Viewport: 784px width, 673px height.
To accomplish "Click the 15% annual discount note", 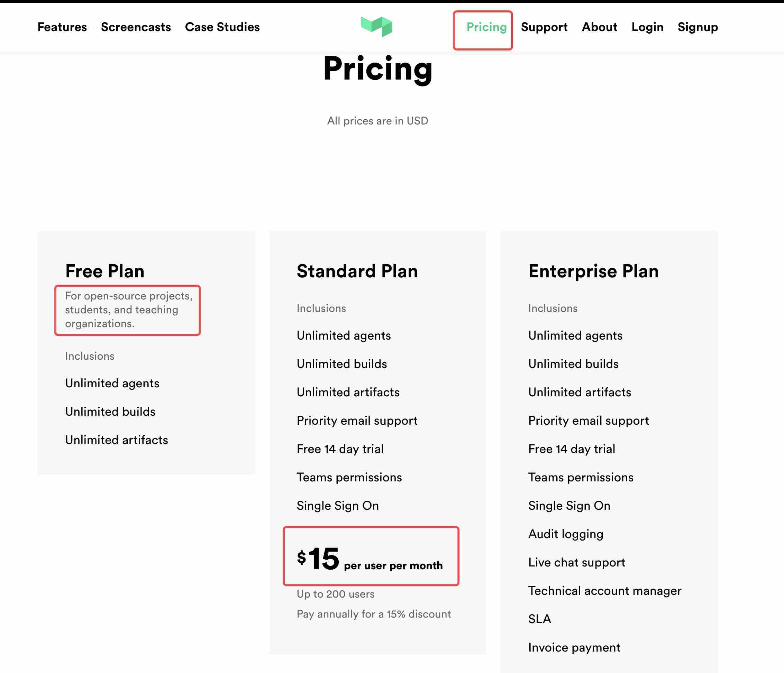I will [x=373, y=614].
